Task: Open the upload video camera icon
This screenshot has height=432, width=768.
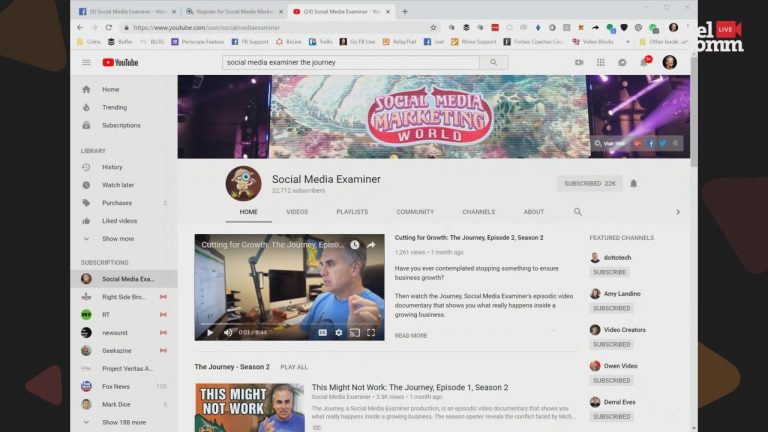Action: (x=579, y=62)
